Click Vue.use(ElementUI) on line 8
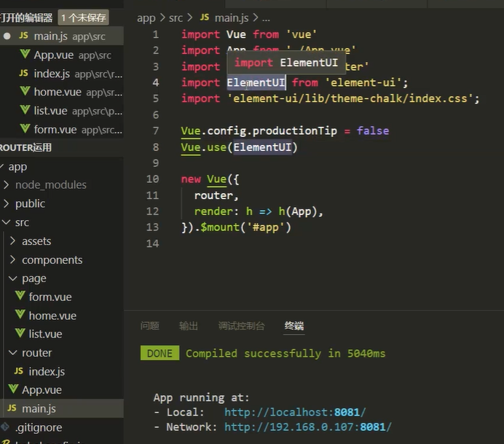504x444 pixels. point(239,147)
